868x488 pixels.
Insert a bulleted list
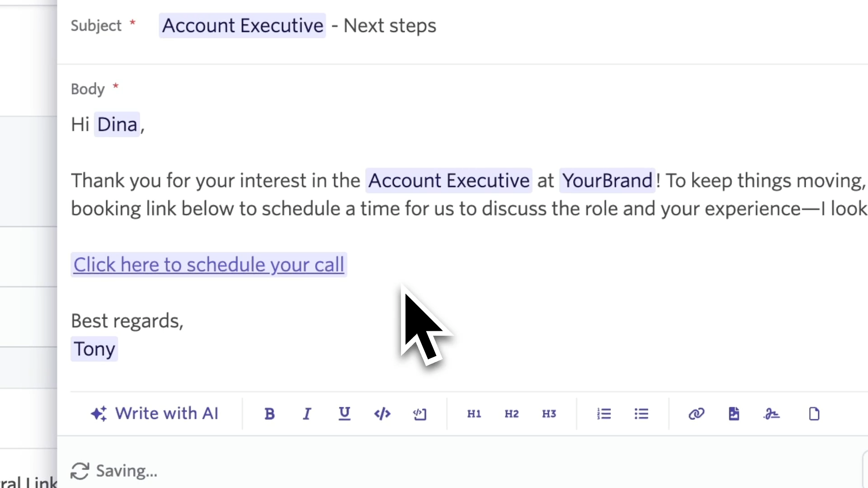click(642, 414)
